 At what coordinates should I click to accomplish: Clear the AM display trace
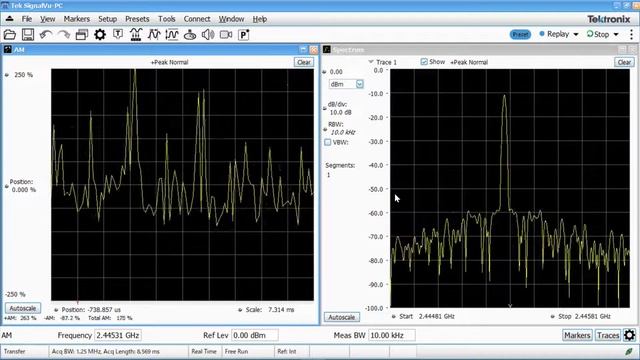click(304, 62)
